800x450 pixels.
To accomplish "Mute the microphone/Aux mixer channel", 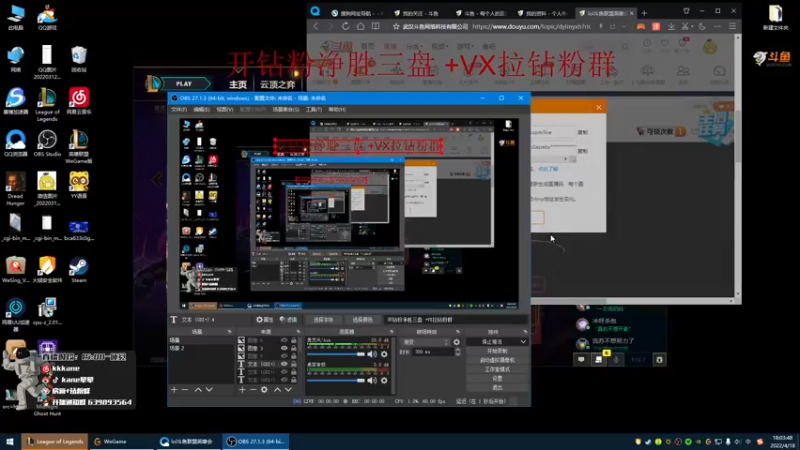I will tap(372, 354).
